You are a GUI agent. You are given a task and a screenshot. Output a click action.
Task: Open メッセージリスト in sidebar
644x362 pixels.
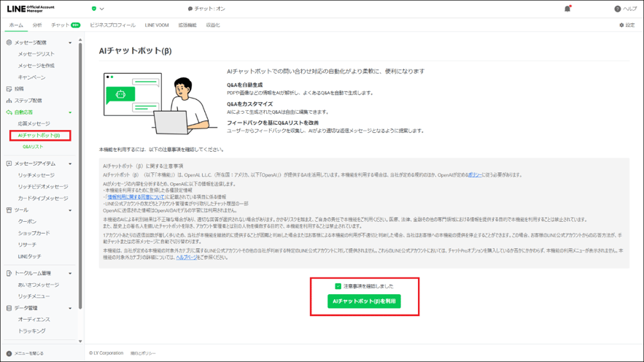click(x=36, y=54)
